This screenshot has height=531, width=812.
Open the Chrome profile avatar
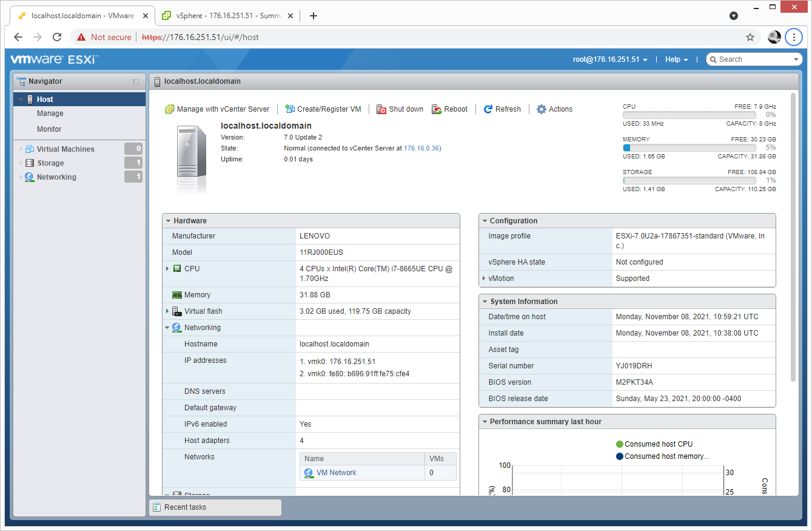point(774,37)
